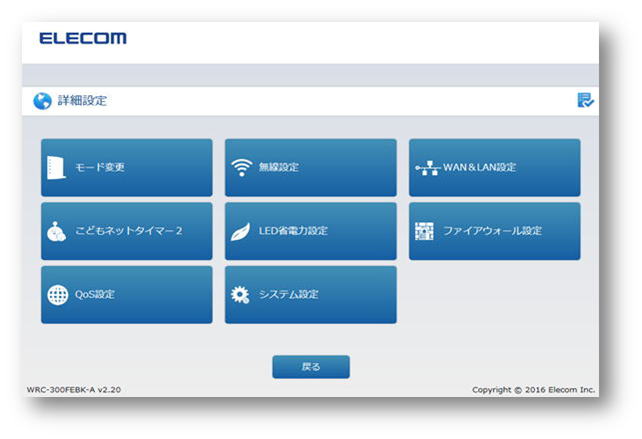
Task: Click the Copyright 2016 Elecom Inc. text
Action: point(533,390)
